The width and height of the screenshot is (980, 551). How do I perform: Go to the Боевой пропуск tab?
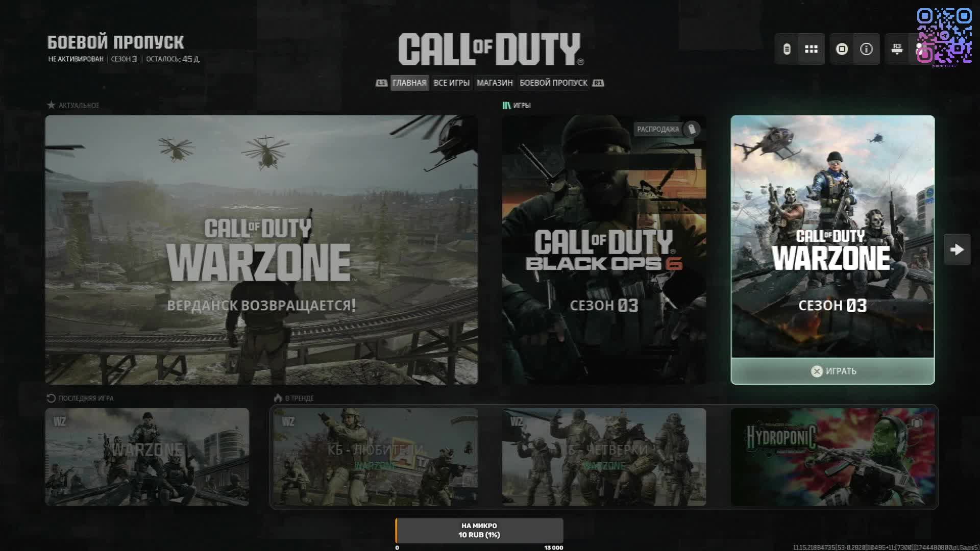click(553, 83)
